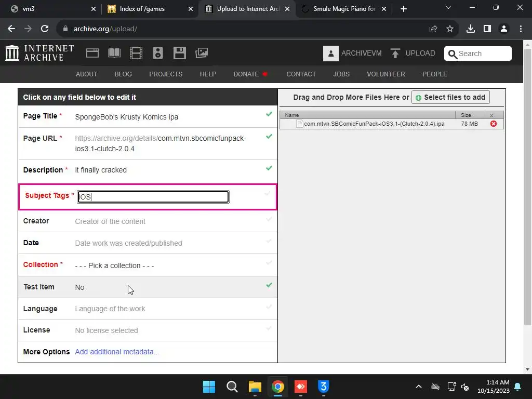Click the UPLOAD link in header
Image resolution: width=532 pixels, height=399 pixels.
coord(420,54)
